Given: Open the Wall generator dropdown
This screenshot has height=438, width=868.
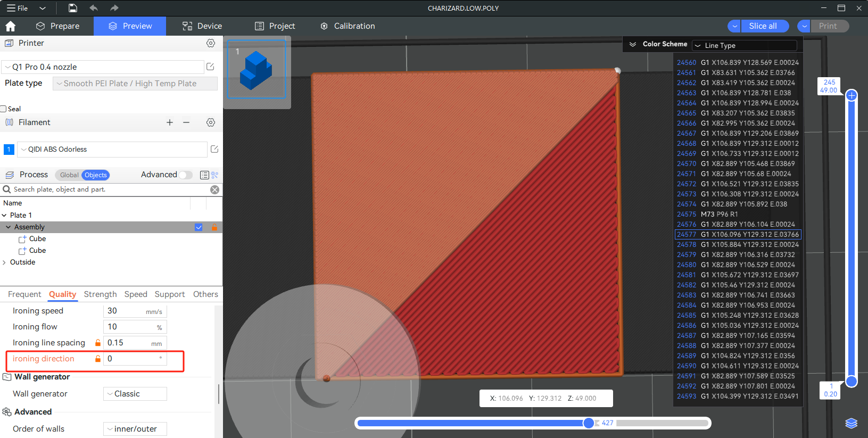Looking at the screenshot, I should click(135, 394).
